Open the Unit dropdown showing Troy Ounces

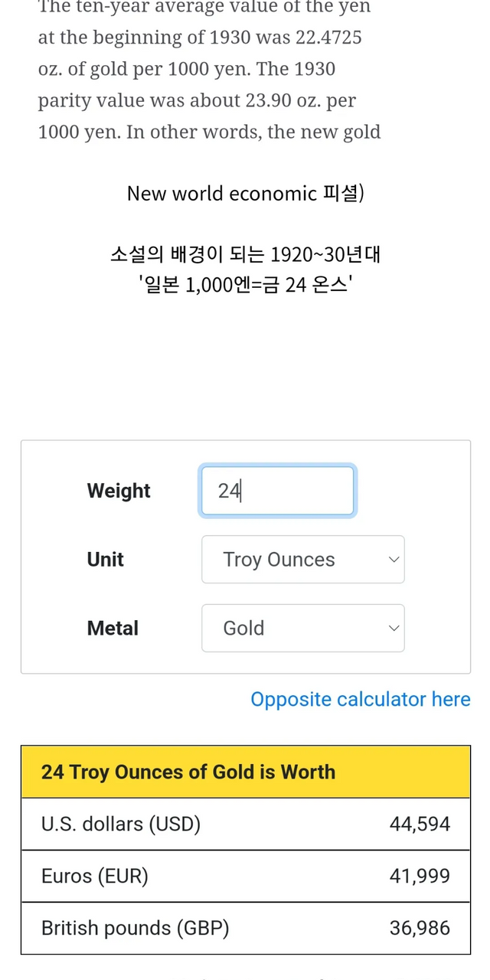coord(302,560)
